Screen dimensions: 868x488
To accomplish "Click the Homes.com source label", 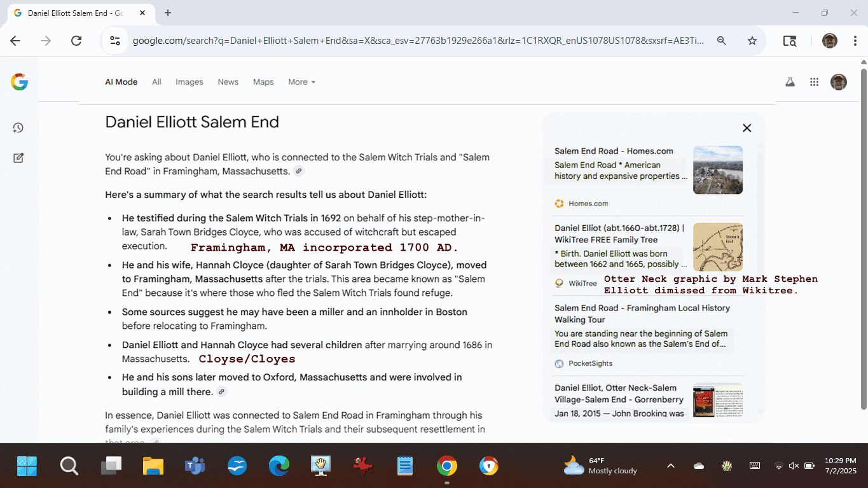I will (588, 204).
